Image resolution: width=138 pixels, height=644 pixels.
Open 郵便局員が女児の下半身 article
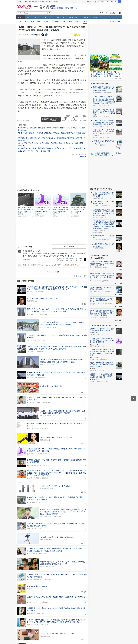click(56, 461)
